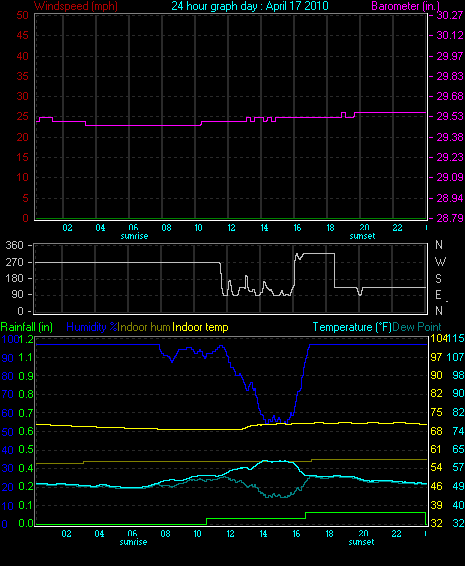Image resolution: width=465 pixels, height=566 pixels.
Task: Select the Indoor hum legend label
Action: click(144, 327)
